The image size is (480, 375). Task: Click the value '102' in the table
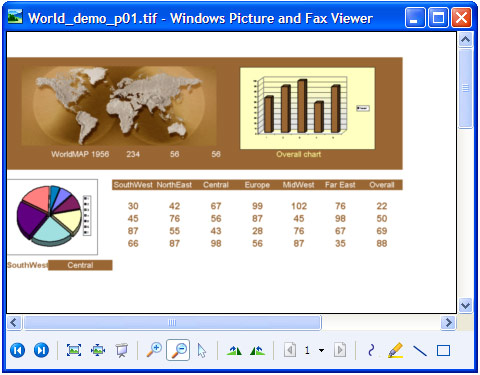pos(299,206)
